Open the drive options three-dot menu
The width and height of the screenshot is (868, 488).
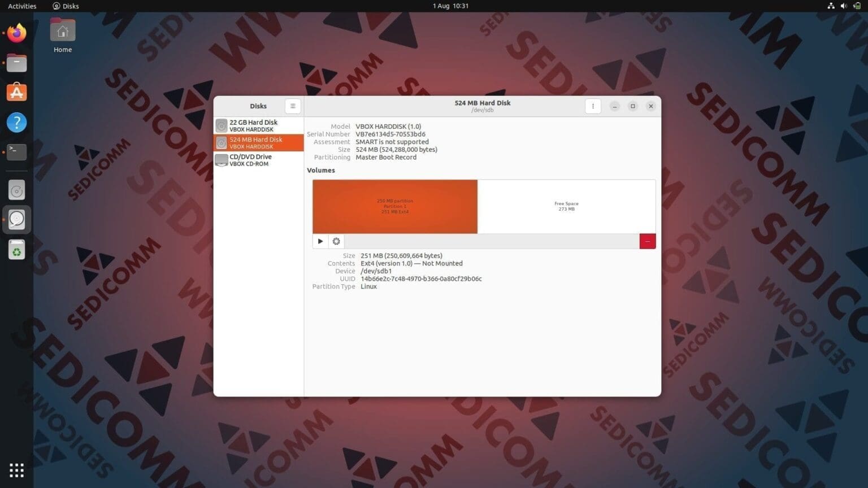click(593, 106)
